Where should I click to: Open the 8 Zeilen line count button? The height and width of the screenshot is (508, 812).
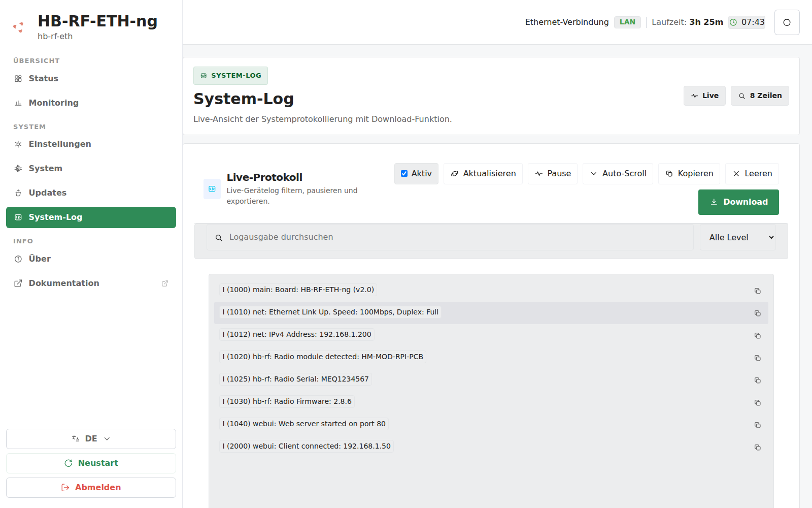pyautogui.click(x=760, y=96)
